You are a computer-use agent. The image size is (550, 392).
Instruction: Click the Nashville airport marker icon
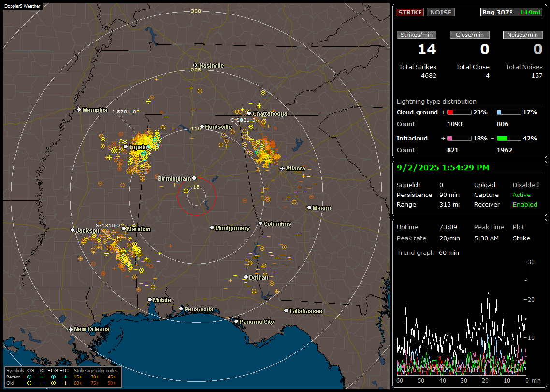coord(196,65)
